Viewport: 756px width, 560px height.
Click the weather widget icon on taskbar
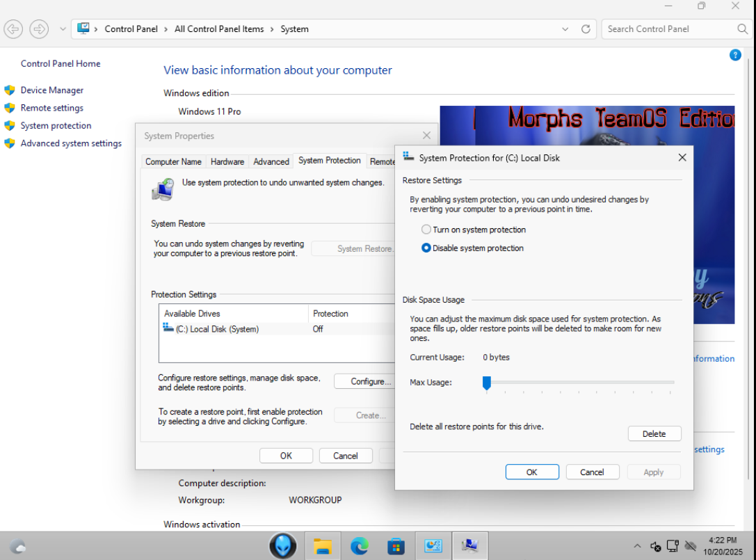pos(18,547)
